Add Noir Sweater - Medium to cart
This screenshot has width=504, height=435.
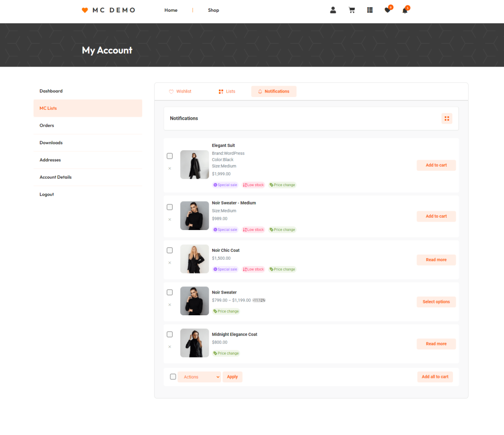[x=436, y=216]
